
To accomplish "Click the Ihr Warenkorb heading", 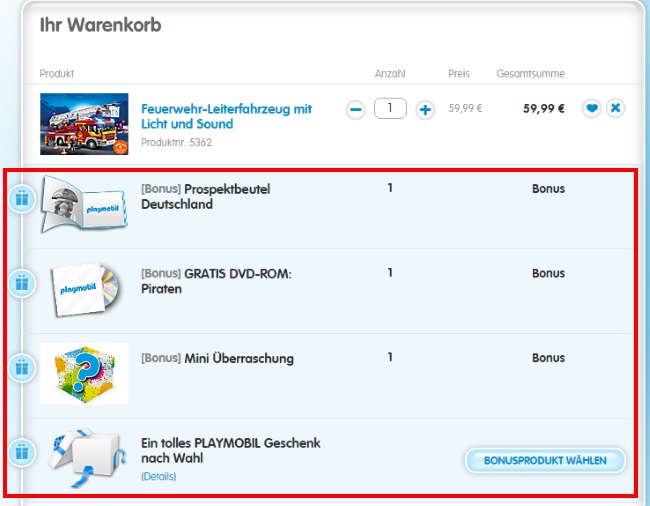I will (100, 25).
